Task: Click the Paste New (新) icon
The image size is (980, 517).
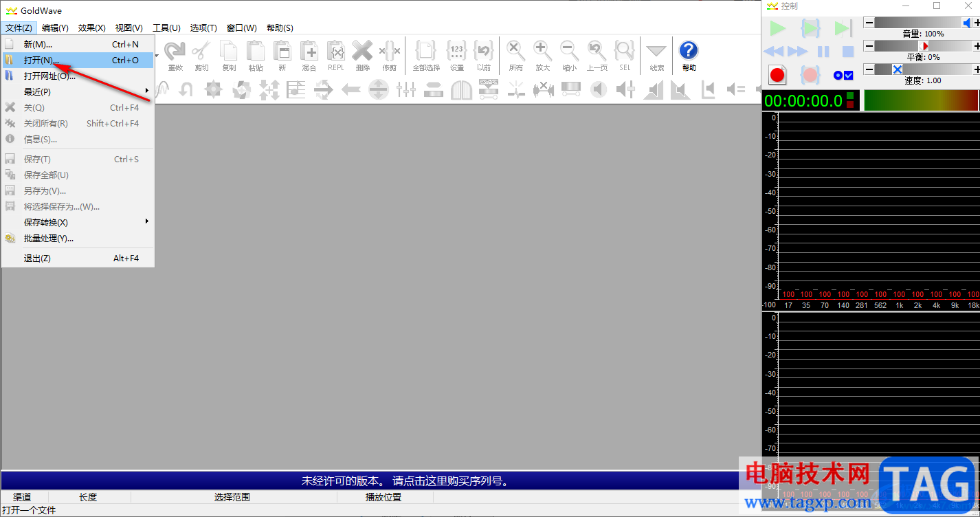Action: (282, 50)
